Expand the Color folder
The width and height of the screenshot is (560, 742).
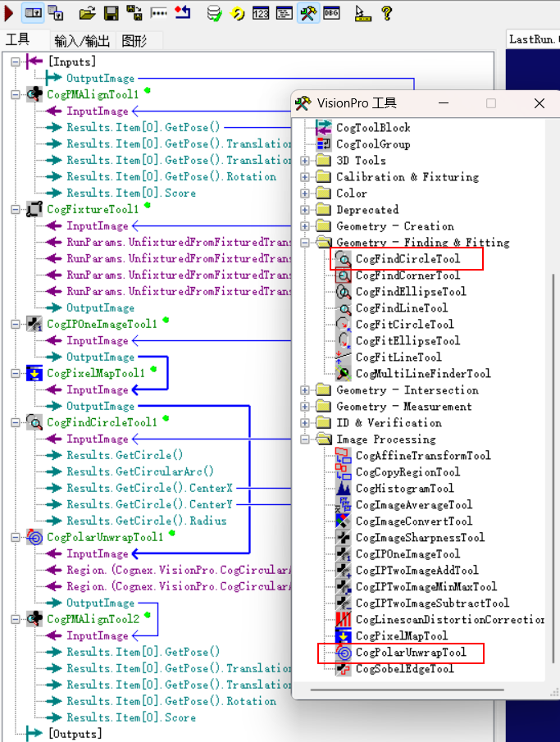click(305, 193)
